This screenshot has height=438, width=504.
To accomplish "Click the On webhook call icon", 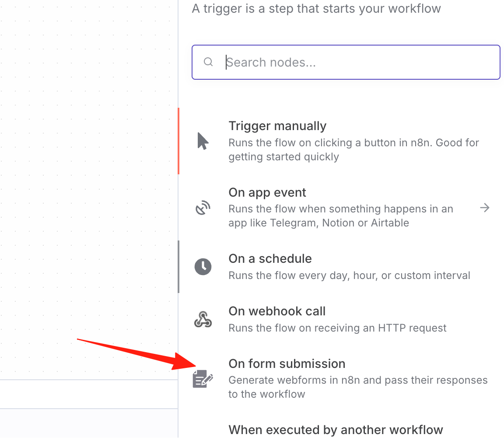I will (203, 319).
